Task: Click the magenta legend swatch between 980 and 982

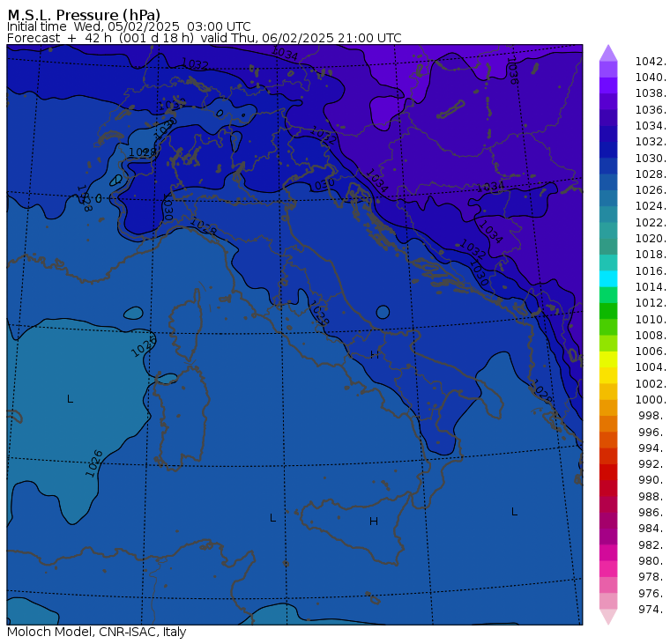Action: (x=608, y=552)
